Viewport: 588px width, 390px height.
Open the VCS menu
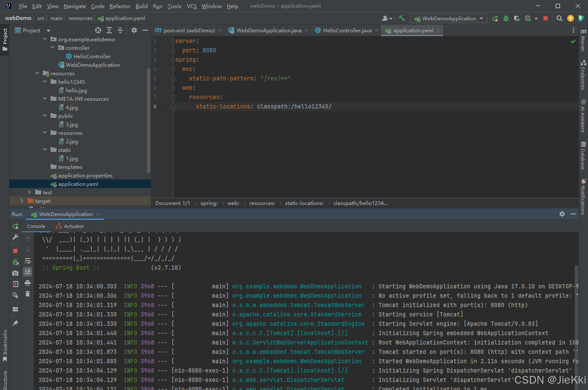pyautogui.click(x=192, y=6)
